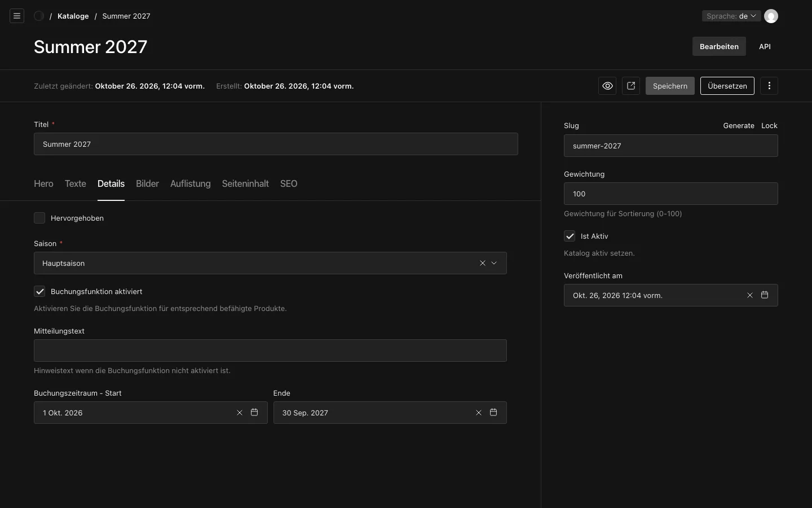Click the Speichern button
Viewport: 812px width, 508px height.
tap(670, 86)
